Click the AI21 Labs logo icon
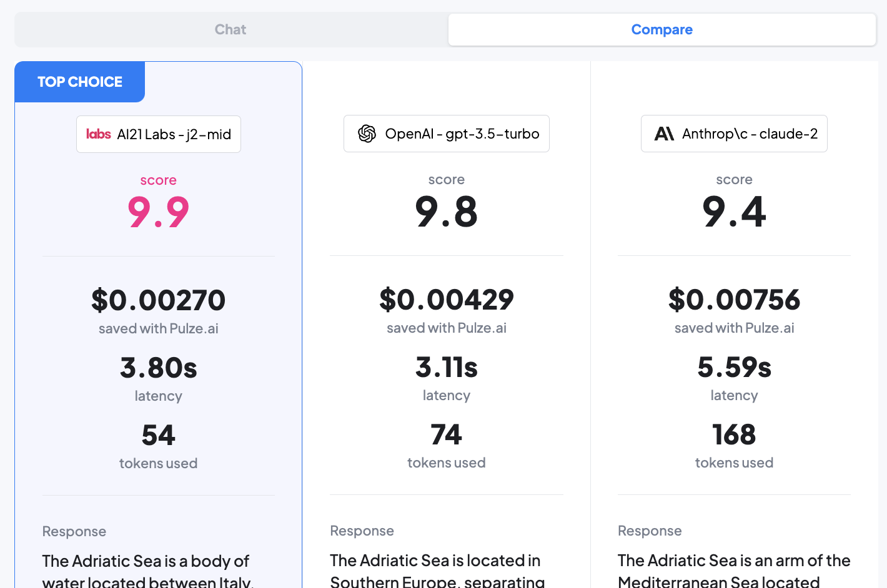The image size is (887, 588). [99, 134]
